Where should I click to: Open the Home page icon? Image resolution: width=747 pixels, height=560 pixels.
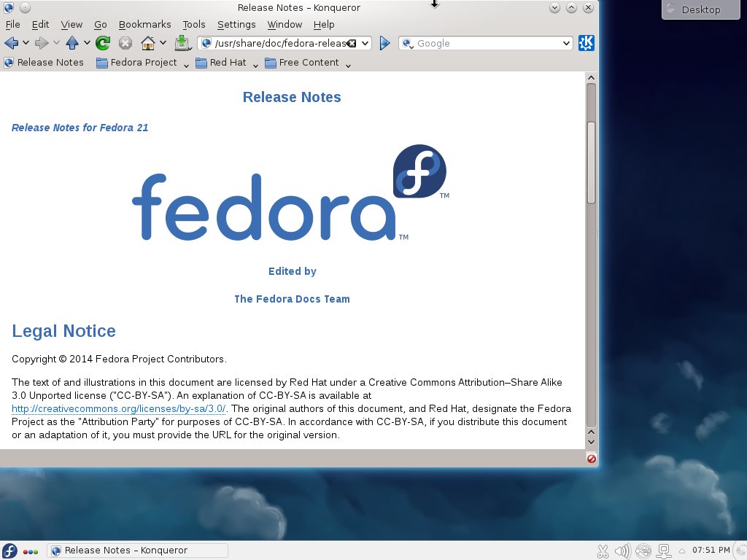(148, 43)
